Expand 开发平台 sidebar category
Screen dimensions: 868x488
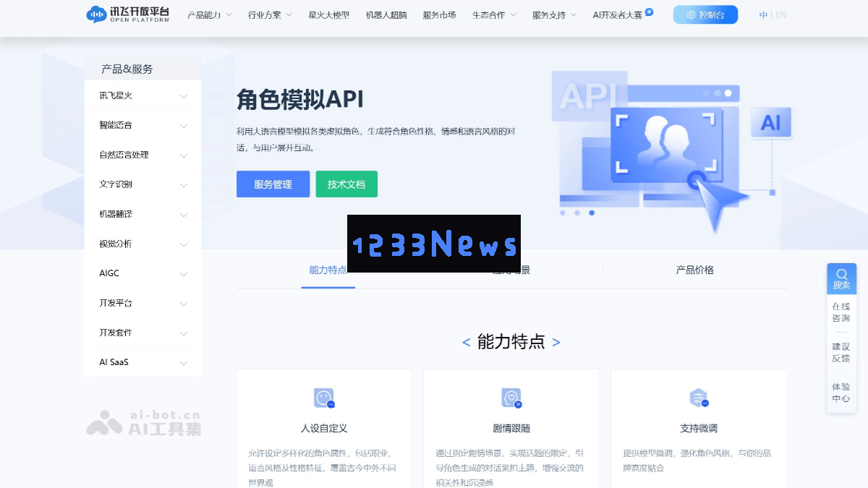[x=142, y=303]
